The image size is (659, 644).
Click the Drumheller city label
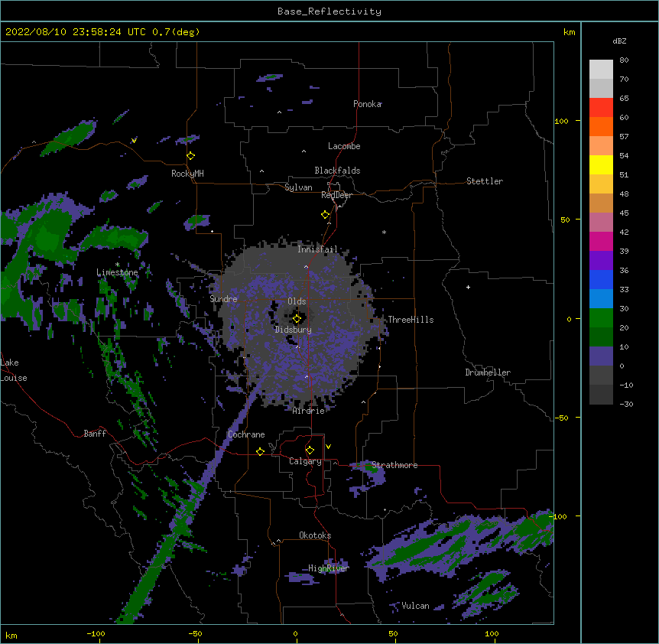click(488, 372)
